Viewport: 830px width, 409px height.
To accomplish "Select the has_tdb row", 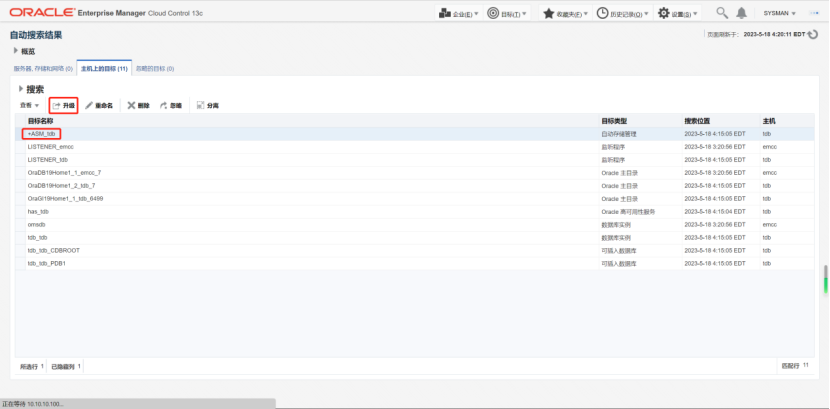I will point(414,212).
